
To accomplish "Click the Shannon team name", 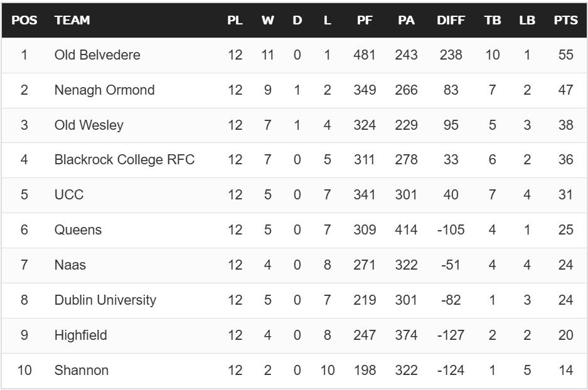I will pos(82,371).
